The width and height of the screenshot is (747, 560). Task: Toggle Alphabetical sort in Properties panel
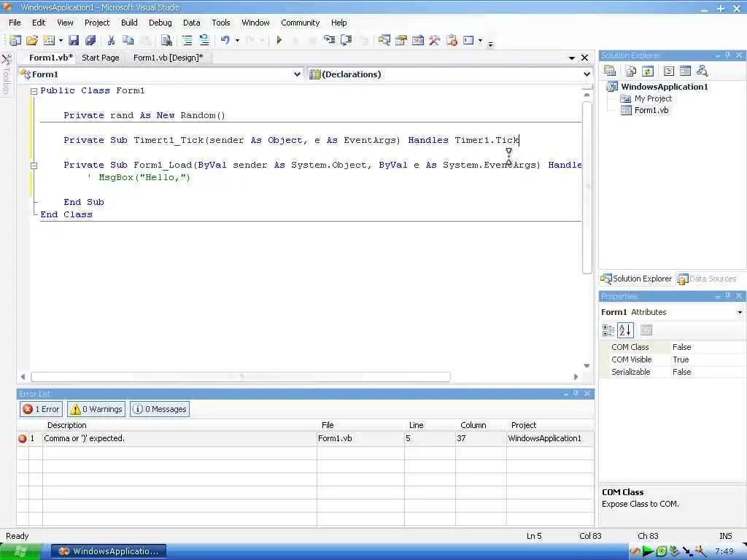(625, 330)
